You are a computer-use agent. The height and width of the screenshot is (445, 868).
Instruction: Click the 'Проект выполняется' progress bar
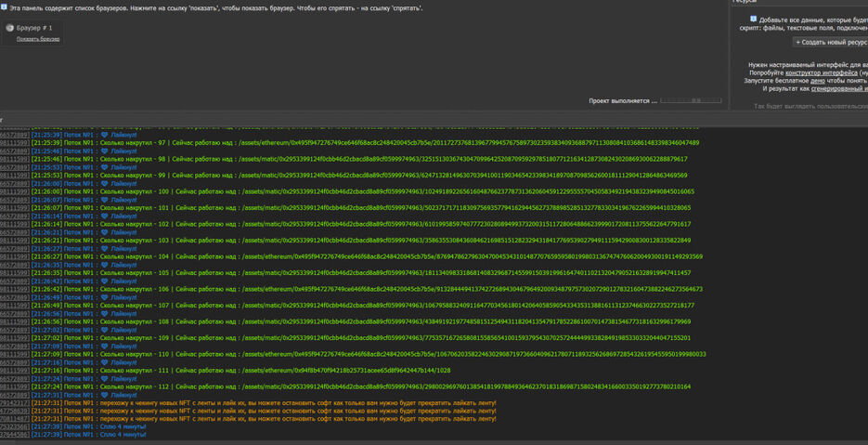click(692, 101)
